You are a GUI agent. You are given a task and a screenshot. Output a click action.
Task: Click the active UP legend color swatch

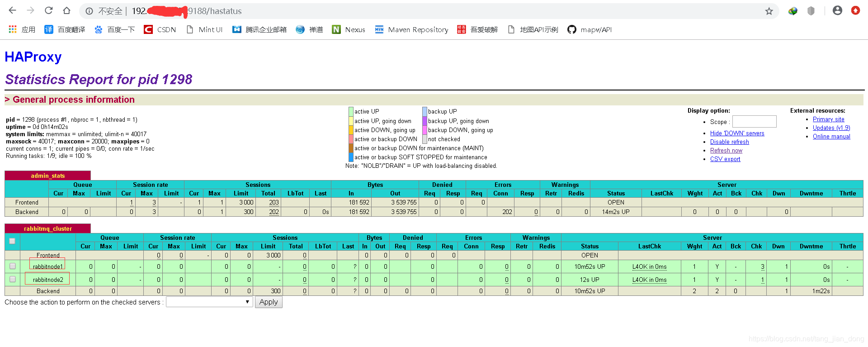point(351,111)
